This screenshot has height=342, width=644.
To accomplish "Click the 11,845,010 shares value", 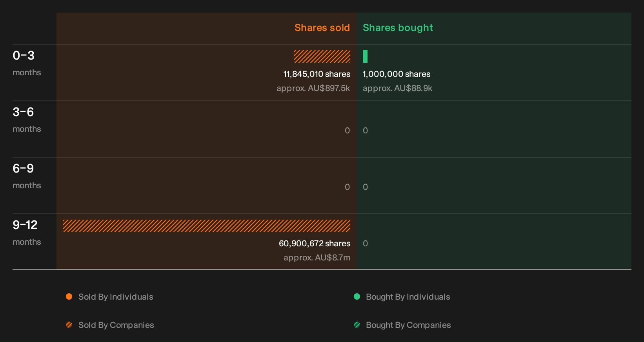I will point(317,74).
